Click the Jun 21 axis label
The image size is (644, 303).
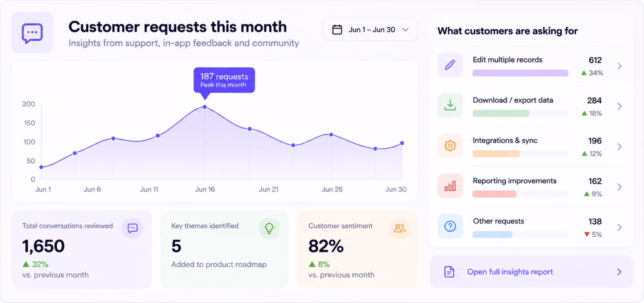coord(268,189)
